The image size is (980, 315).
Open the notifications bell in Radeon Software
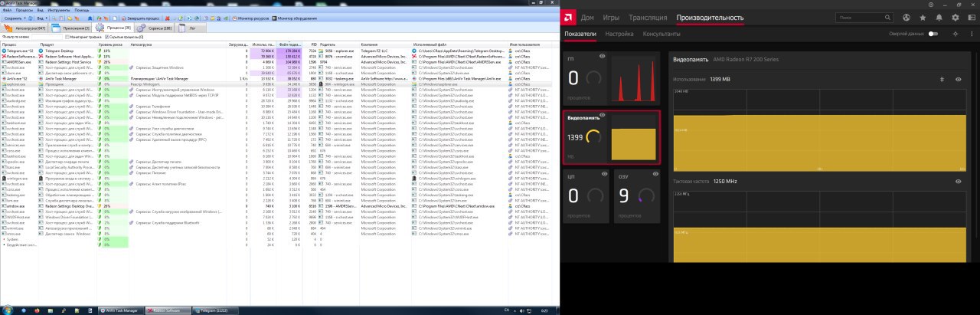tap(939, 17)
